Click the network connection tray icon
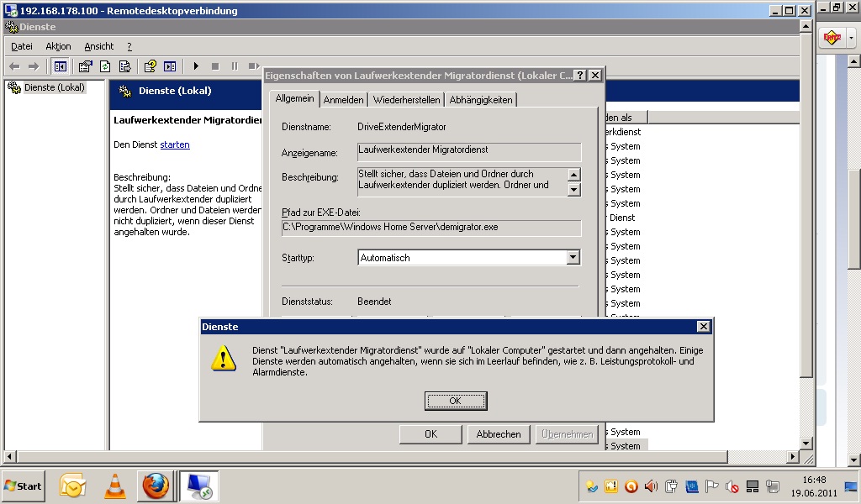Screen dimensions: 861x504 pyautogui.click(x=772, y=486)
